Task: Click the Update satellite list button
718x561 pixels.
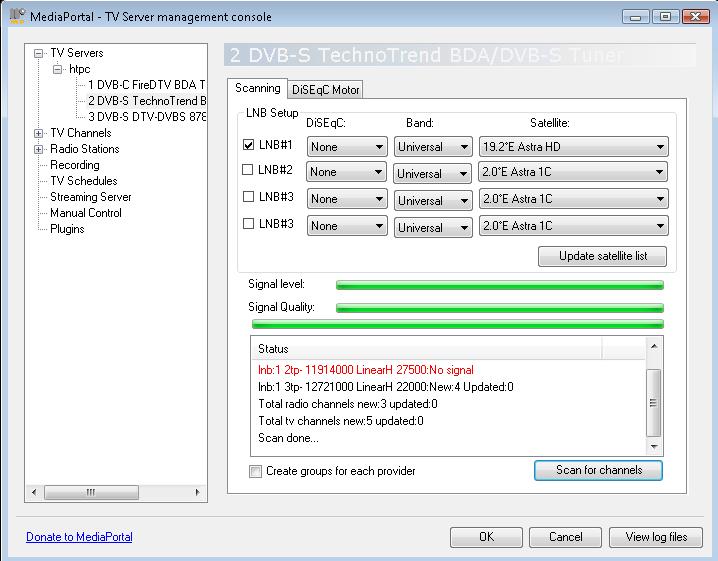Action: click(603, 256)
